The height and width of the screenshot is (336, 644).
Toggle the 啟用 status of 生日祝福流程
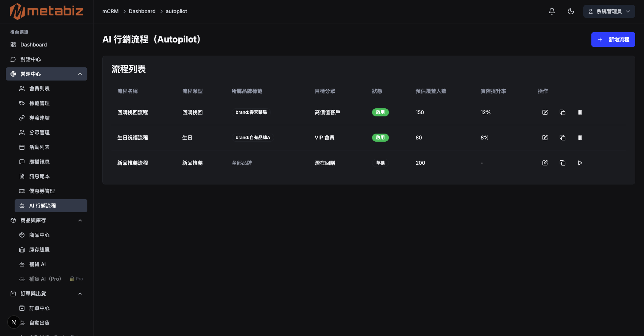pos(380,138)
